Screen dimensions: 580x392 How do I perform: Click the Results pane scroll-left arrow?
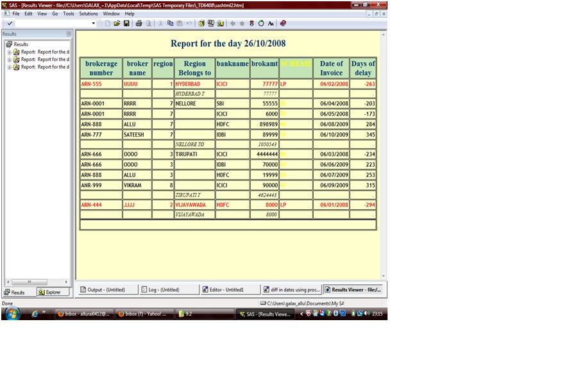[x=8, y=282]
